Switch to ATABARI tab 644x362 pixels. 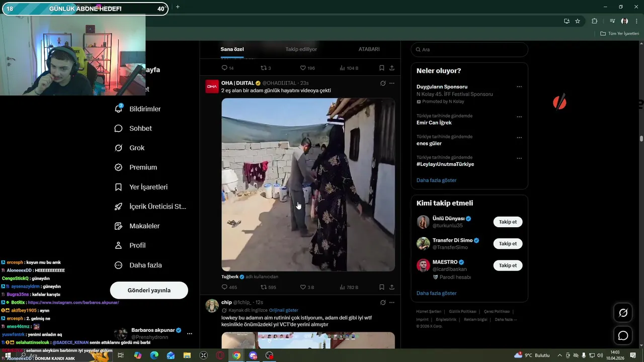369,49
